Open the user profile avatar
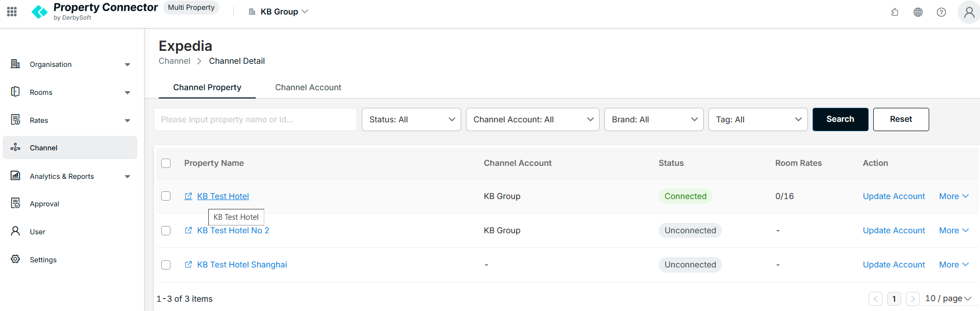980x311 pixels. 969,12
